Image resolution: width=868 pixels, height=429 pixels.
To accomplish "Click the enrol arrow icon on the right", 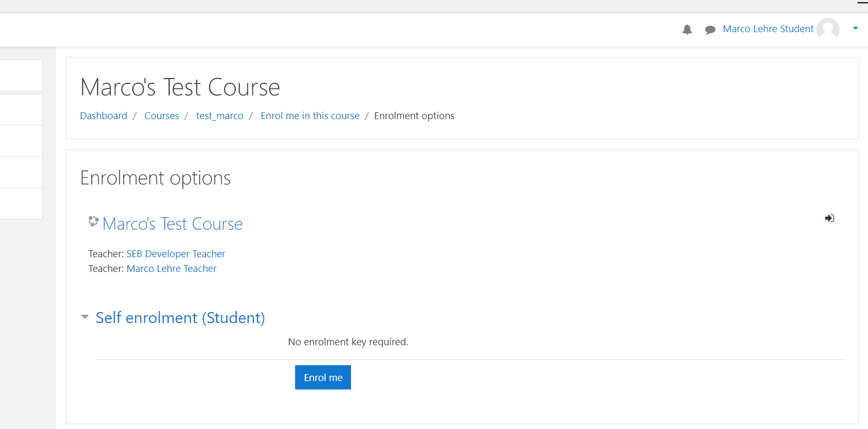I will pyautogui.click(x=829, y=218).
